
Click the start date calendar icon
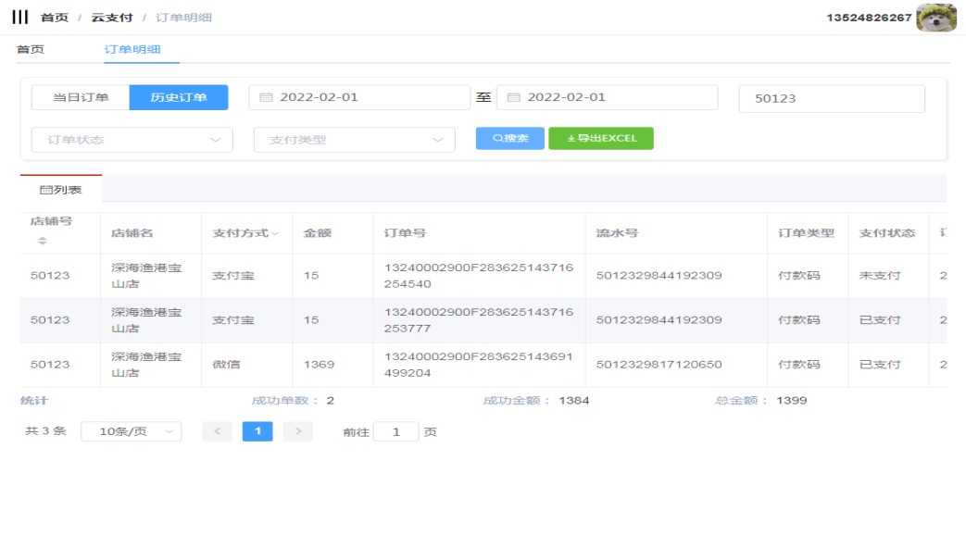click(x=266, y=97)
